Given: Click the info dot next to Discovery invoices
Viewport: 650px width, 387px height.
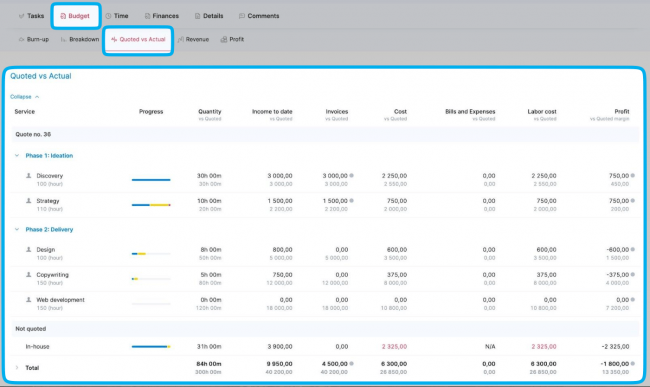Looking at the screenshot, I should pos(352,176).
